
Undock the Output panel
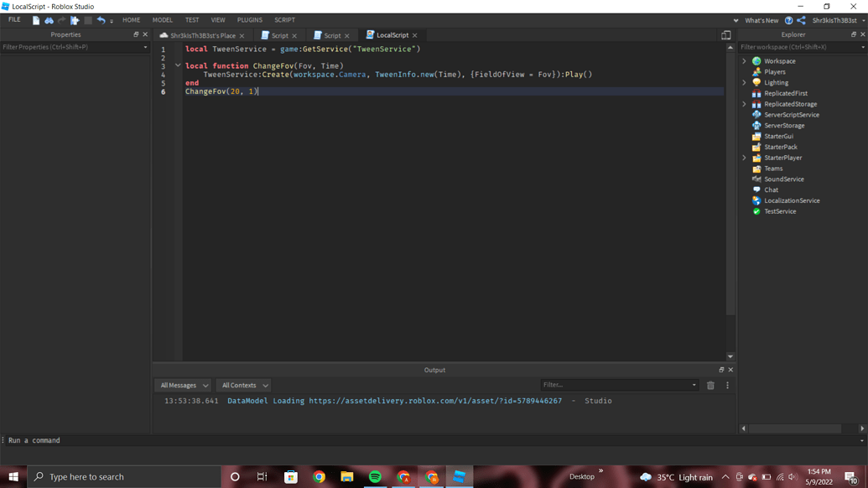pyautogui.click(x=721, y=370)
